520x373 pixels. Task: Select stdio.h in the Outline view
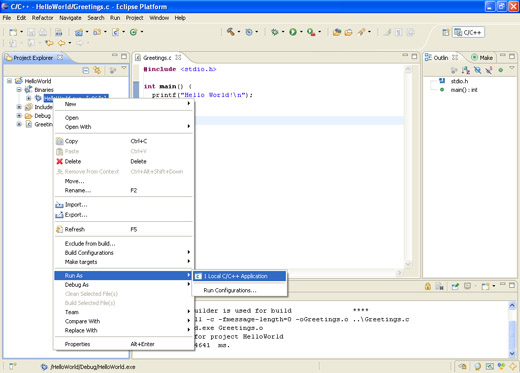coord(459,81)
